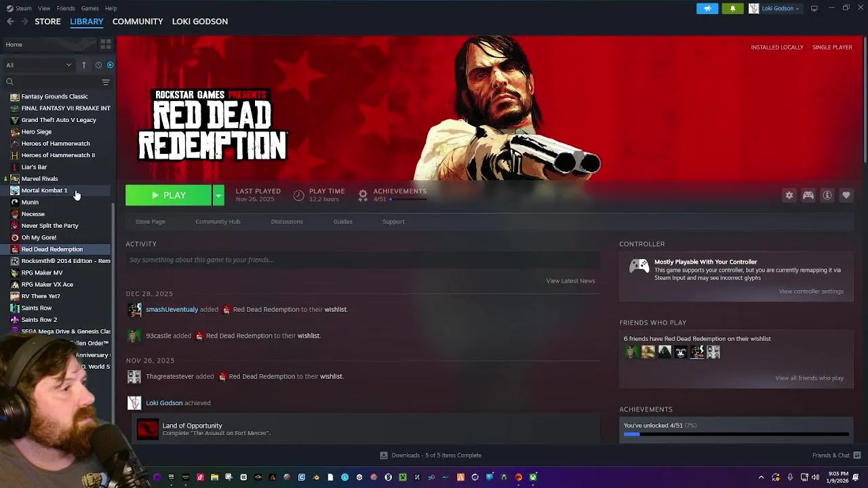868x488 pixels.
Task: Expand the launch options arrow next to PLAY
Action: [x=218, y=195]
